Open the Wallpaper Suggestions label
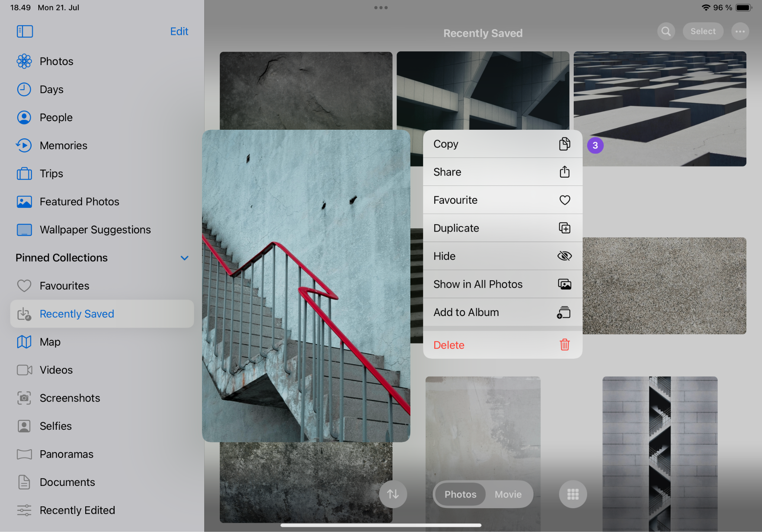Viewport: 762px width, 532px height. (x=95, y=230)
